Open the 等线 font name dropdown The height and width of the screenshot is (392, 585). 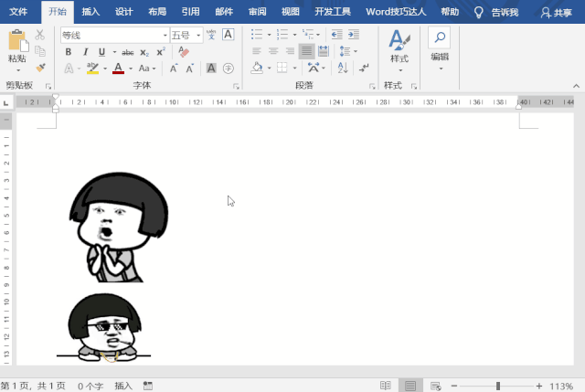(165, 36)
